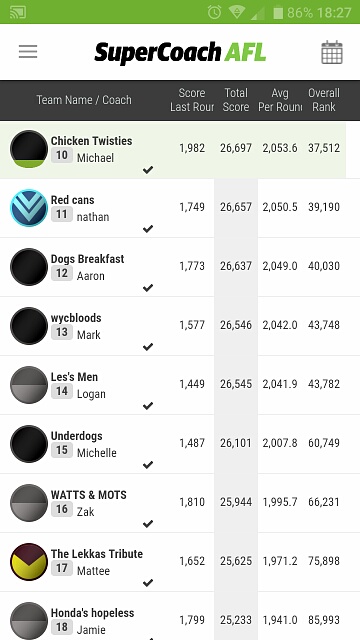The height and width of the screenshot is (640, 360).
Task: Tap the checkmark on WATTS & MOTS row
Action: (148, 524)
